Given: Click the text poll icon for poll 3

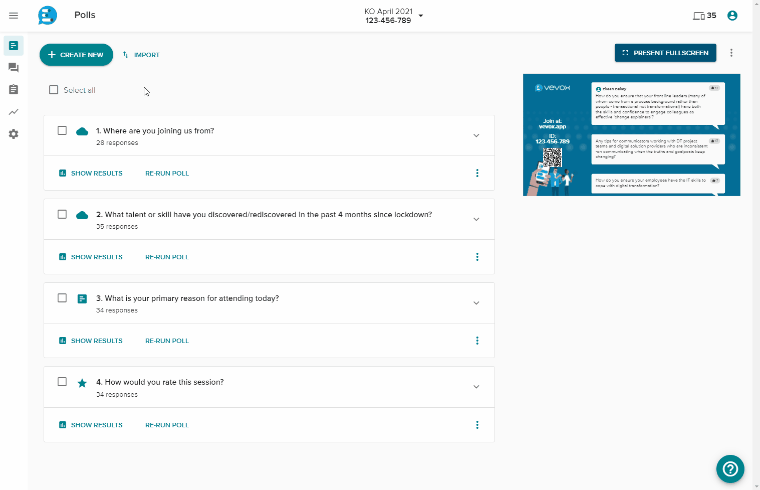Looking at the screenshot, I should pyautogui.click(x=82, y=299).
